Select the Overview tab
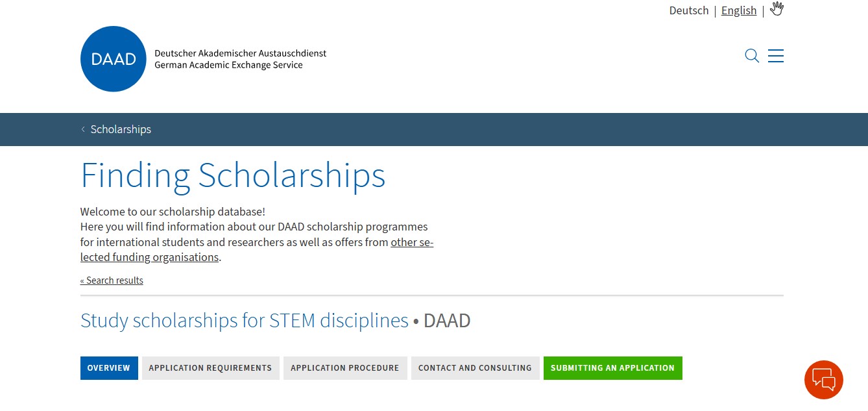The height and width of the screenshot is (411, 868). [x=109, y=368]
